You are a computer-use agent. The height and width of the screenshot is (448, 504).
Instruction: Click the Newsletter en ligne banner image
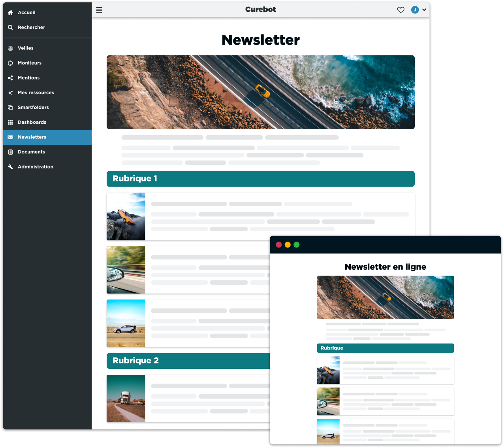[x=386, y=297]
